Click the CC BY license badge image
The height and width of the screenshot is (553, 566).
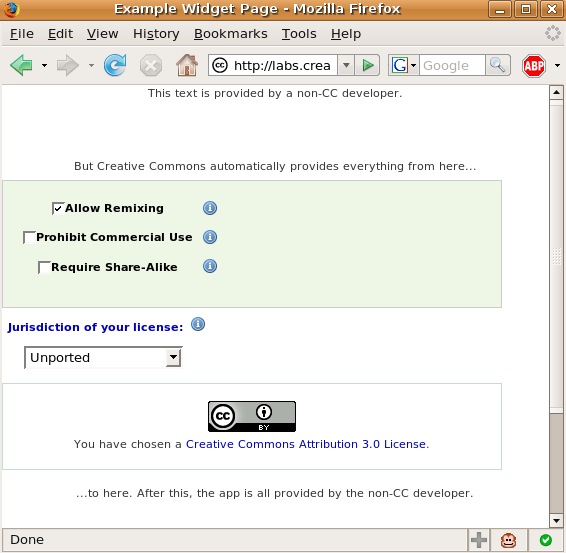252,416
